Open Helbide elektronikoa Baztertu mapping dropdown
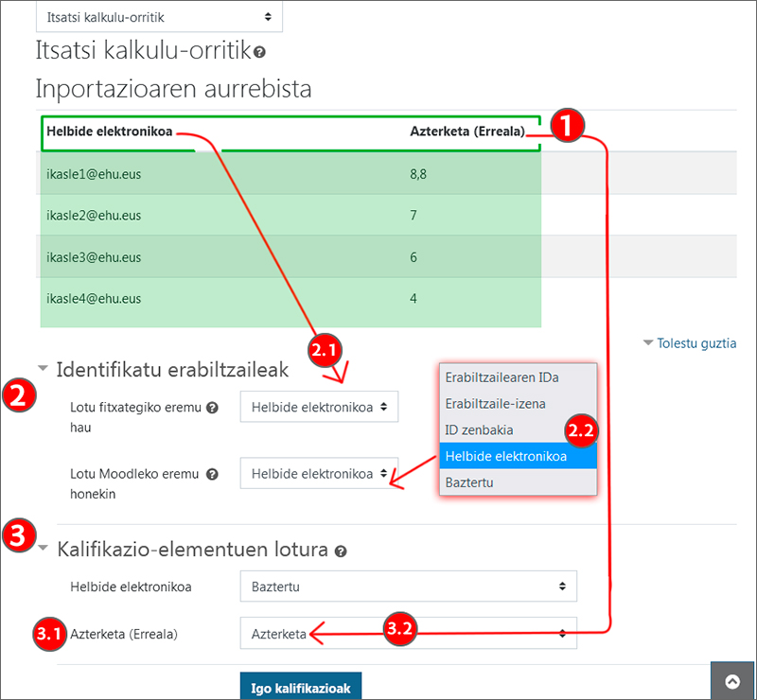Viewport: 757px width, 700px height. click(408, 586)
